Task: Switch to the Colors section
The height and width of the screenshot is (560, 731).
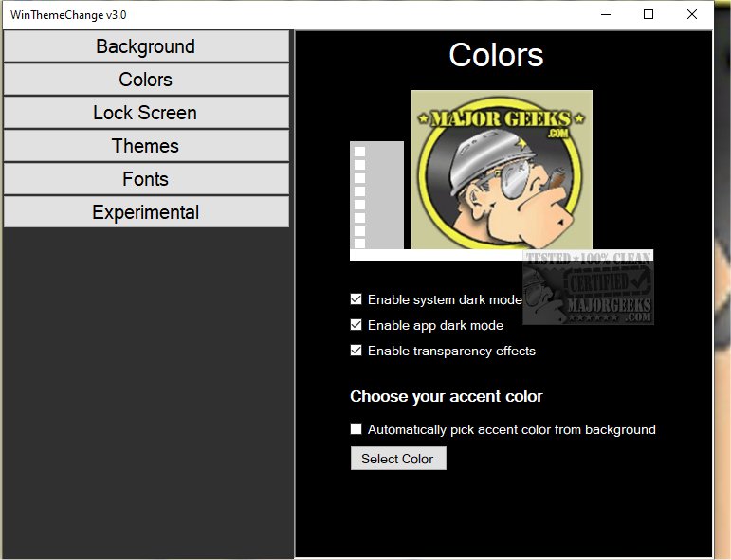Action: point(146,80)
